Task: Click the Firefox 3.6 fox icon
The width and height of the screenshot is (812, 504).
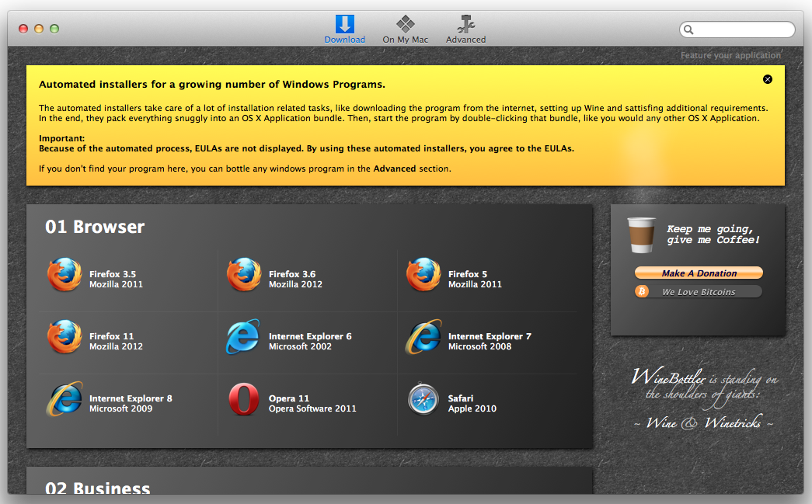Action: pos(244,275)
